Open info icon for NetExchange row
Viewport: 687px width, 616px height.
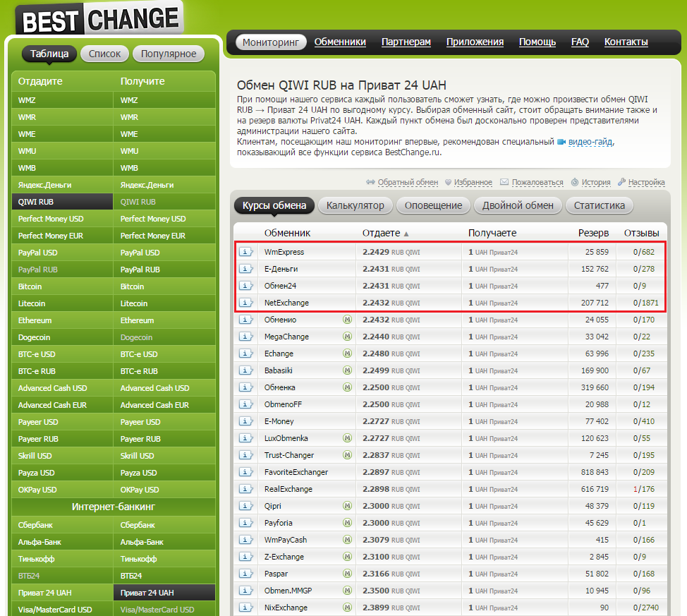coord(245,303)
